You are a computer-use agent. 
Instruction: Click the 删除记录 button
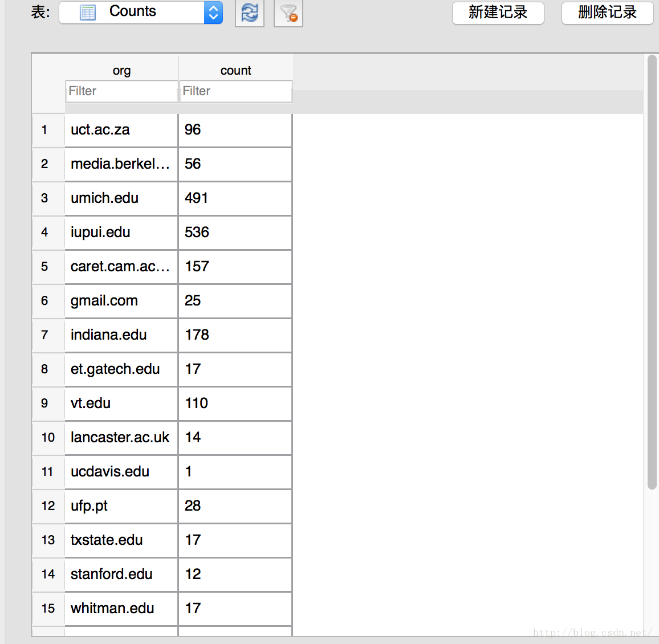[607, 13]
